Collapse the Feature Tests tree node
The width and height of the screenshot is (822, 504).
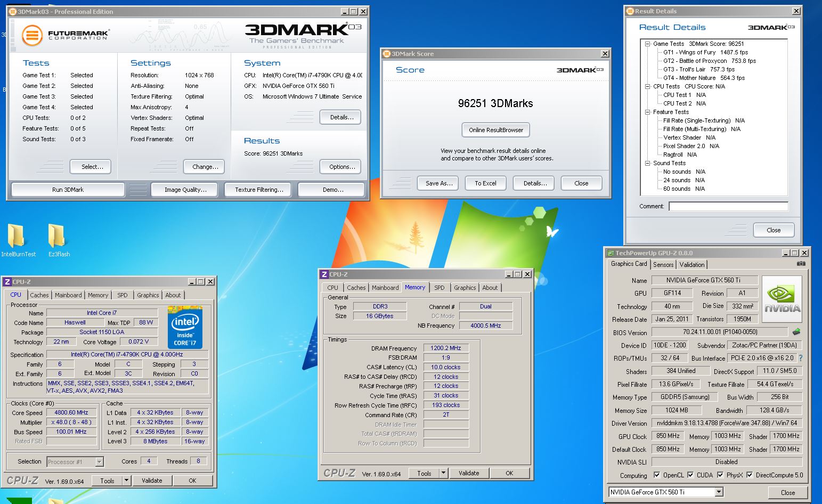[648, 112]
